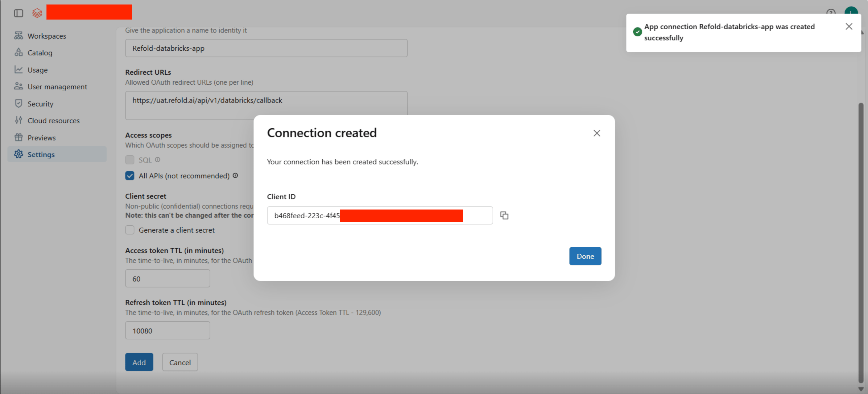Open User management section
Viewport: 868px width, 394px height.
[x=57, y=87]
